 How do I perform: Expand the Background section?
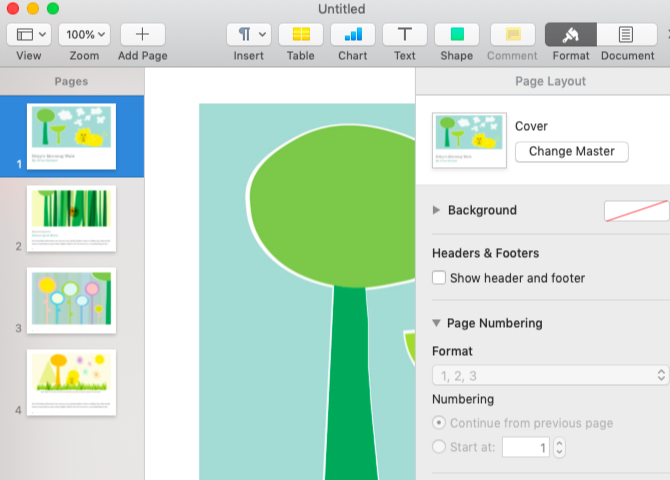(436, 210)
